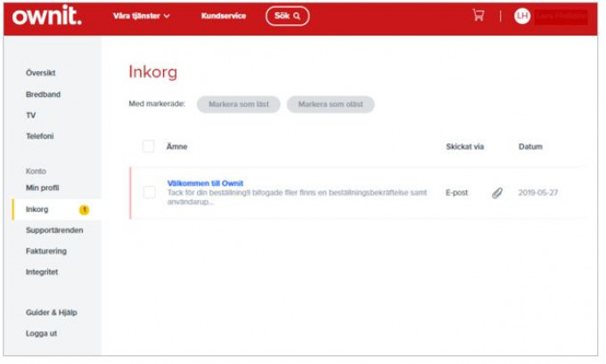
Task: Open Min profil in sidebar
Action: [x=43, y=188]
